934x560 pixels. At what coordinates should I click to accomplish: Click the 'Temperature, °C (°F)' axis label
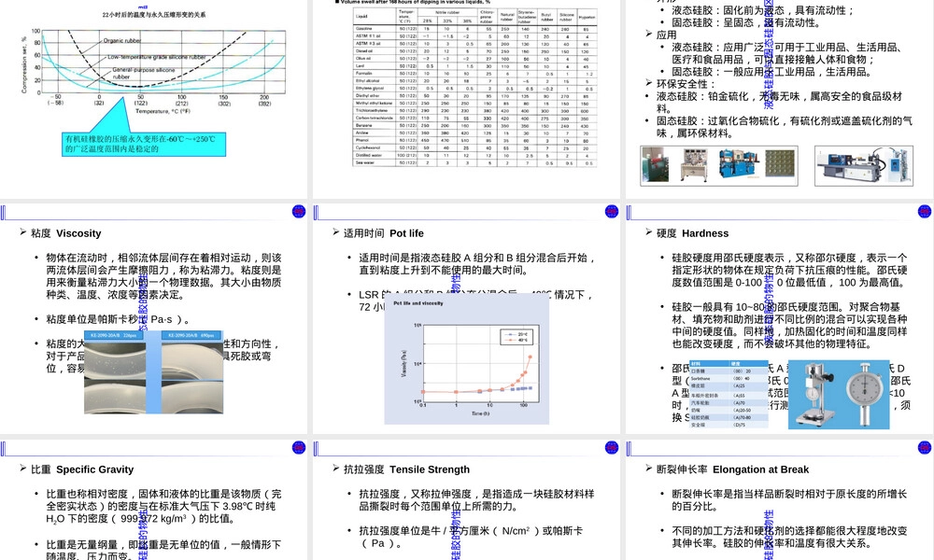(x=163, y=111)
